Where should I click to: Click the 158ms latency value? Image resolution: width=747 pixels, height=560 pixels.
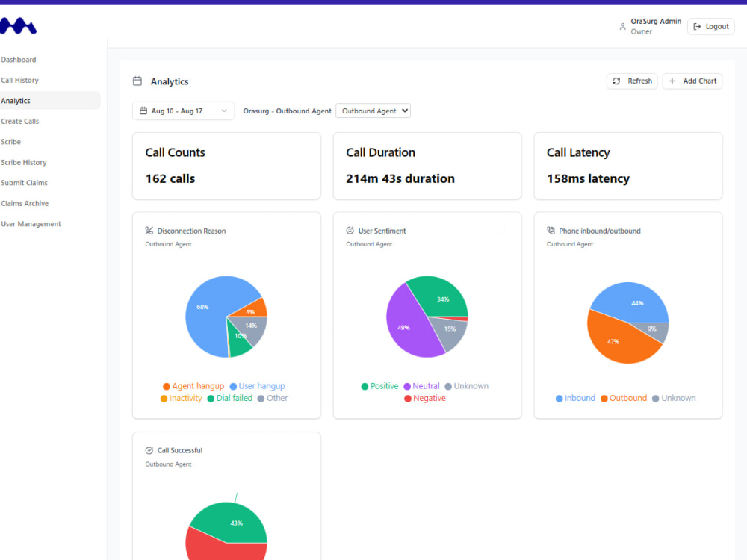pos(588,178)
